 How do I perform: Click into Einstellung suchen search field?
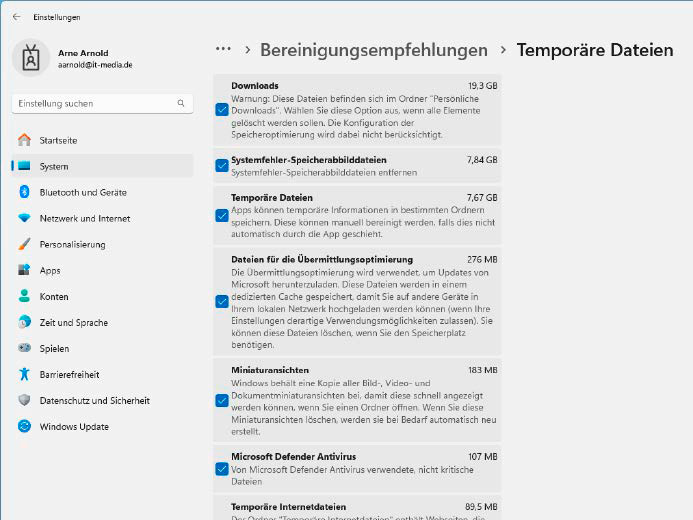[103, 103]
